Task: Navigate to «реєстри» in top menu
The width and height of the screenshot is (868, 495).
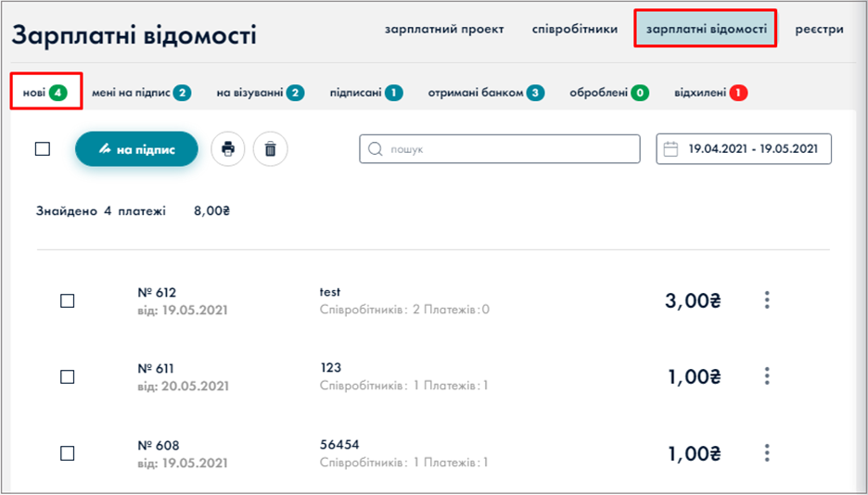Action: click(x=819, y=30)
